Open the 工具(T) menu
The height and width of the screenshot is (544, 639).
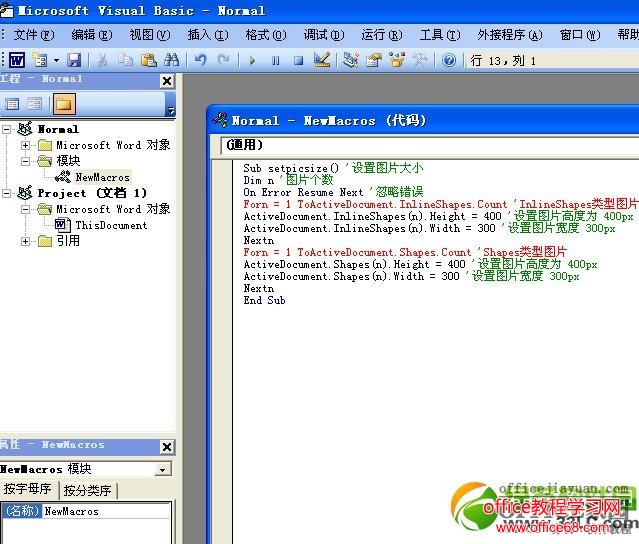pos(440,35)
